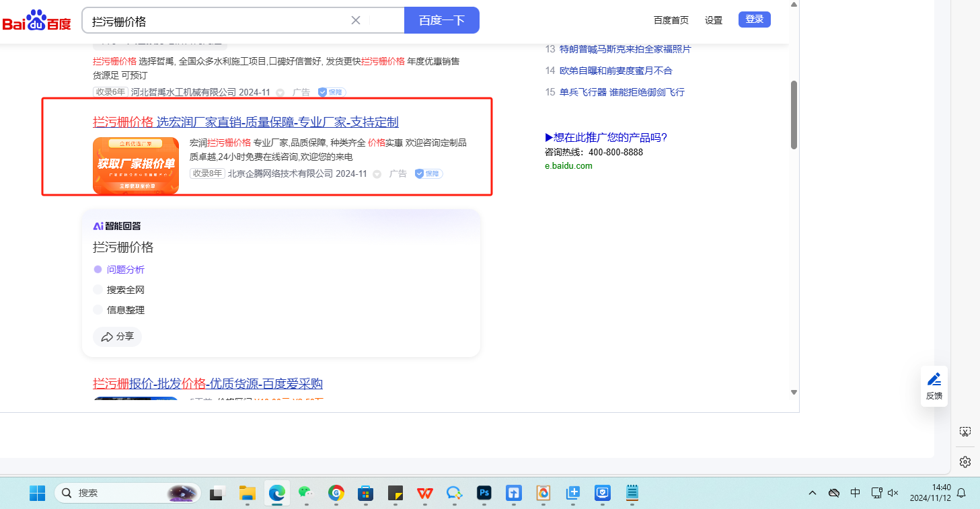Expand the dropdown arrow beside 河北哲禹 ad label
Viewport: 980px width, 509px height.
pos(280,93)
